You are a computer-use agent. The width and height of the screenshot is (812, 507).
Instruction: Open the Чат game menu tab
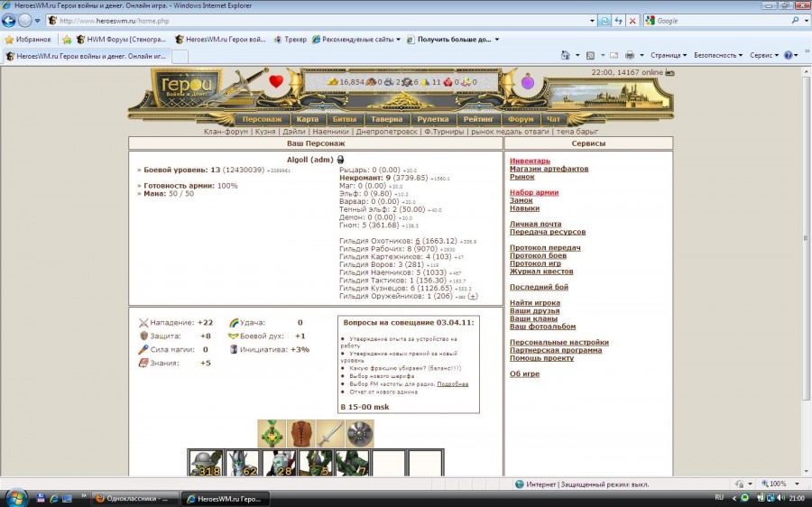click(x=553, y=119)
